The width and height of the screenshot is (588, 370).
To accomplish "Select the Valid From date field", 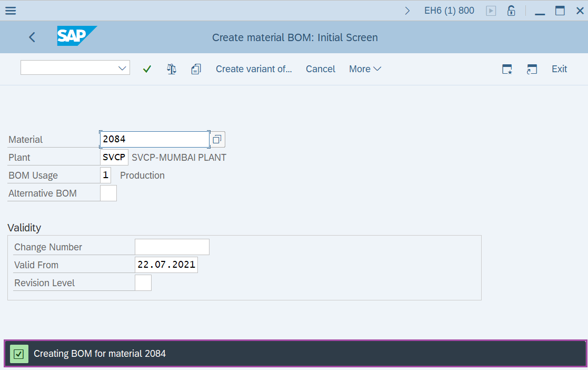I will point(166,265).
